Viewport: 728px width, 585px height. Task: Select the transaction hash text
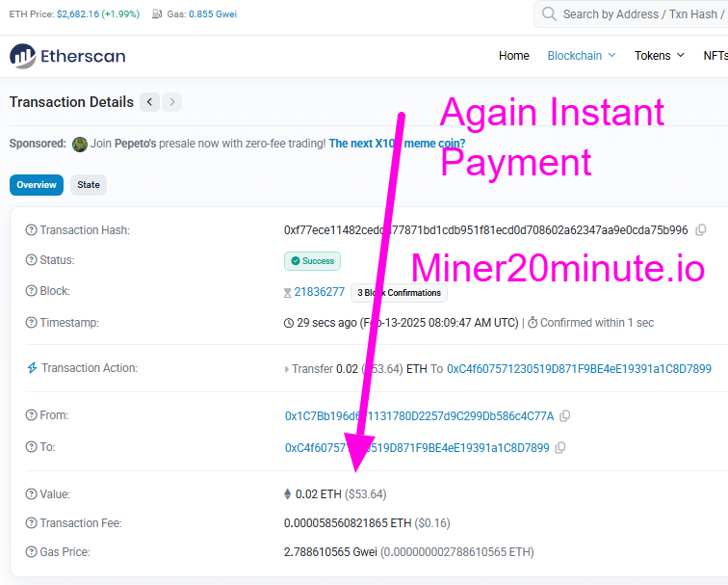(485, 230)
